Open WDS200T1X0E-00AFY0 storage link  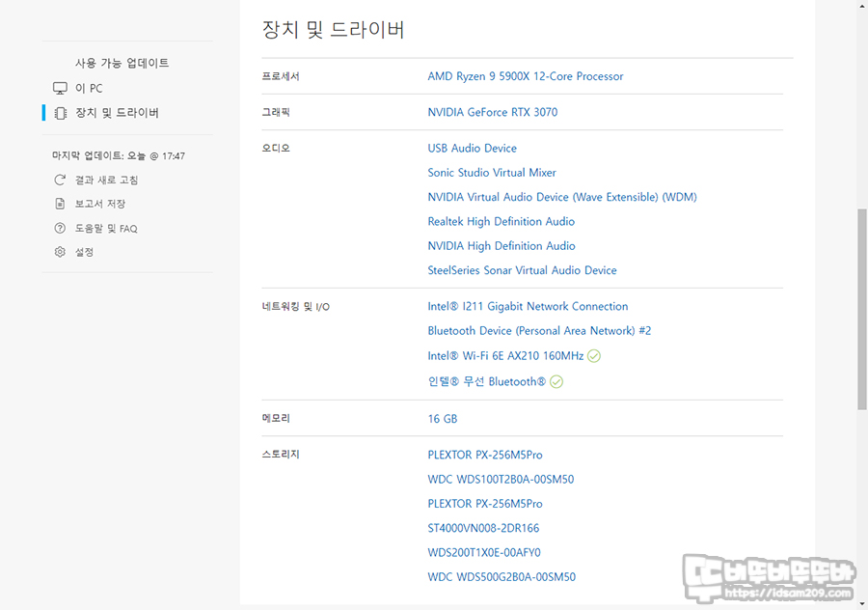point(484,552)
